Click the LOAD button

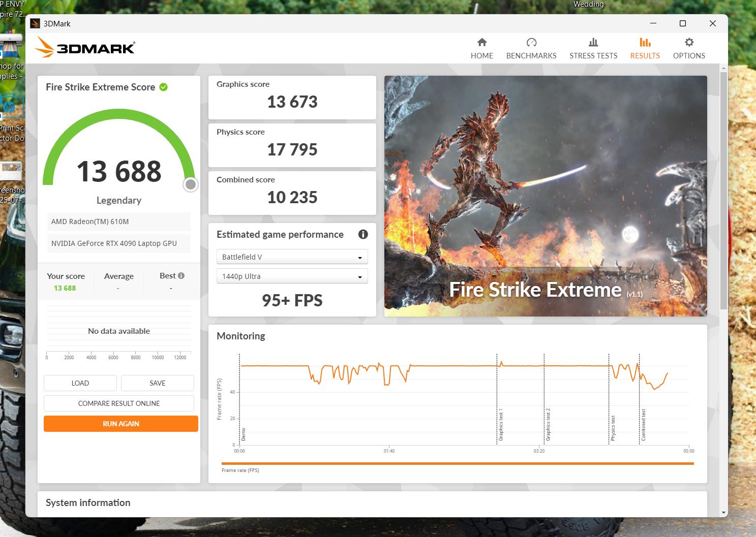[80, 383]
